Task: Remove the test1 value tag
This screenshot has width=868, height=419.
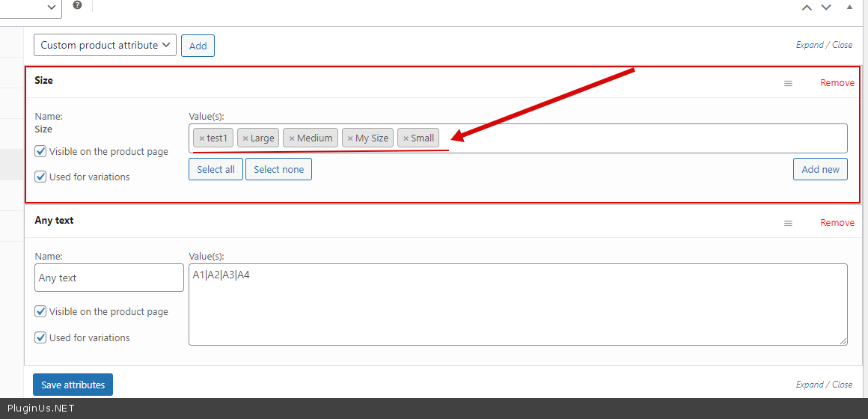Action: point(201,138)
